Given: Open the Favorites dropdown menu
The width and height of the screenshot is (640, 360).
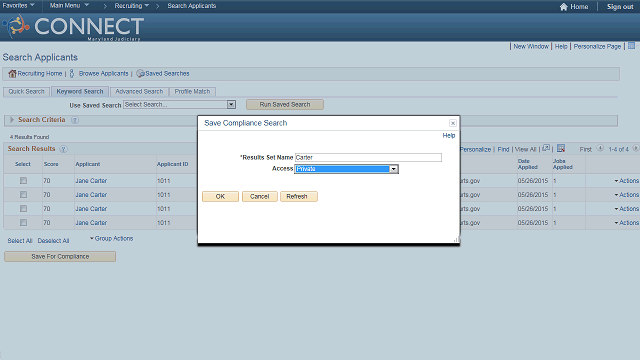Looking at the screenshot, I should click(x=18, y=6).
